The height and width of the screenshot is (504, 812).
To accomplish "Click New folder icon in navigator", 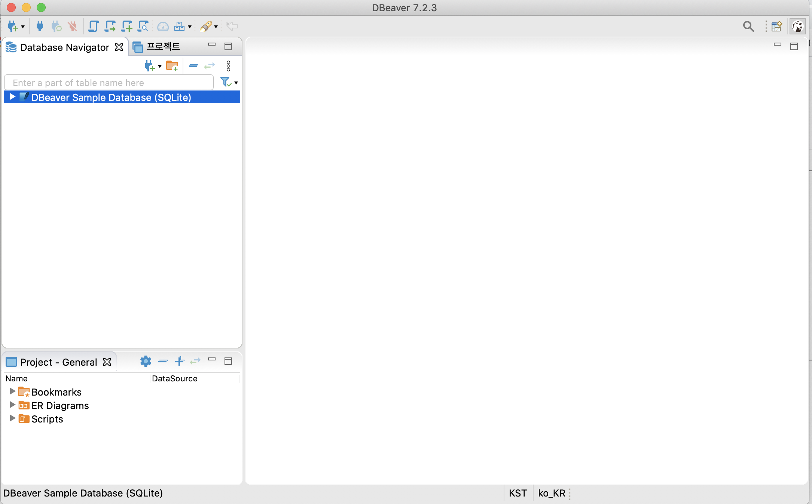I will pos(172,66).
